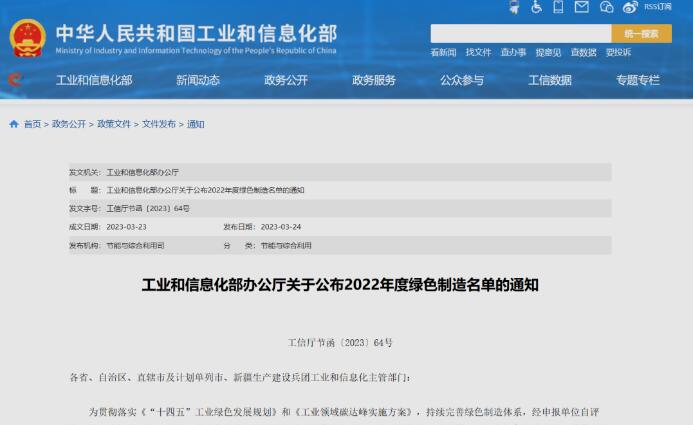Open the wheelchair accessibility mode icon

[536, 8]
